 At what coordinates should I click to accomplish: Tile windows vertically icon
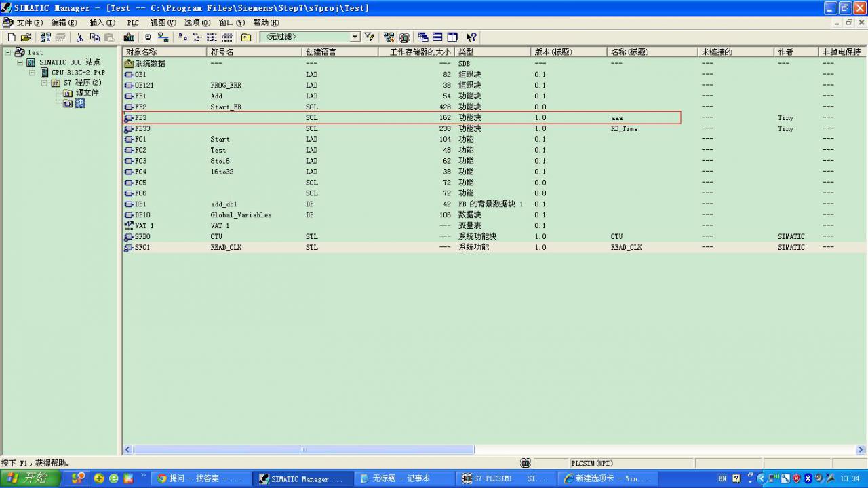tap(452, 37)
